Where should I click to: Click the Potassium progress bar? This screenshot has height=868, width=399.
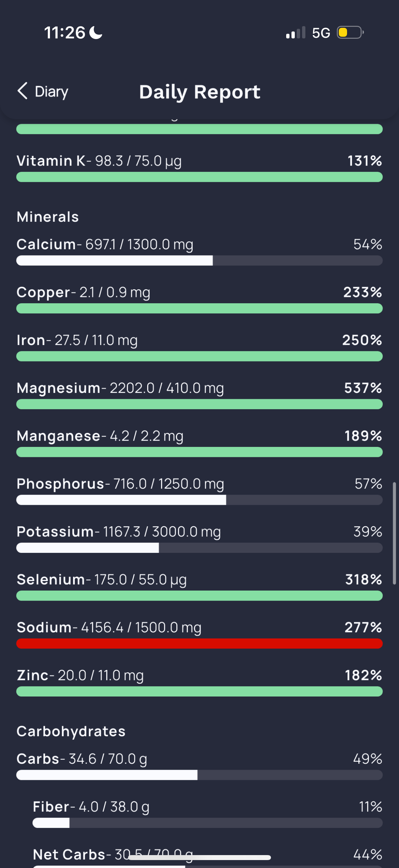coord(199,548)
